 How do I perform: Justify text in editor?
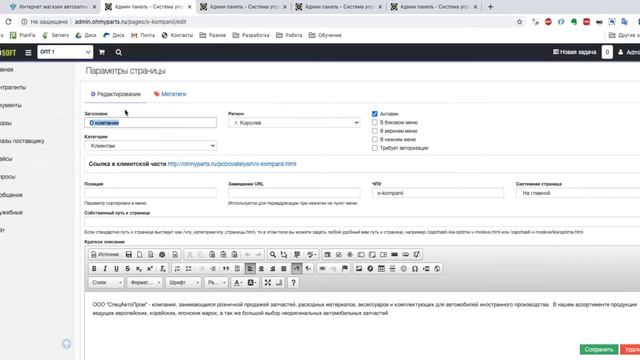click(284, 269)
